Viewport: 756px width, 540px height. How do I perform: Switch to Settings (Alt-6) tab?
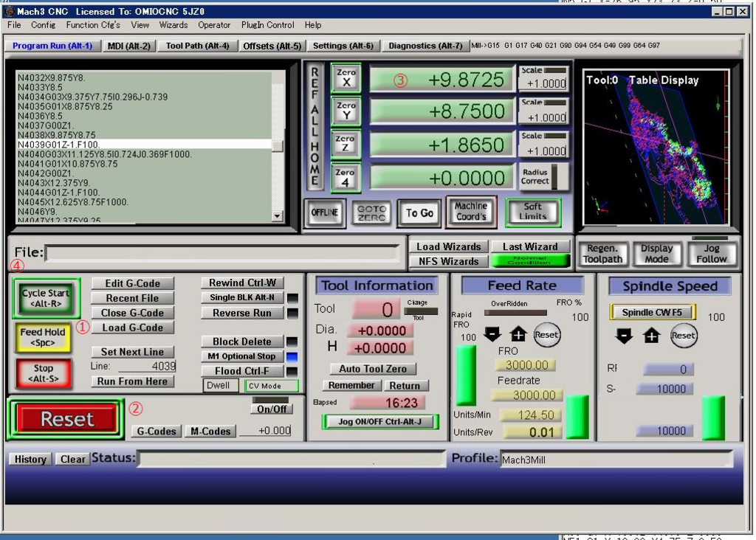343,46
